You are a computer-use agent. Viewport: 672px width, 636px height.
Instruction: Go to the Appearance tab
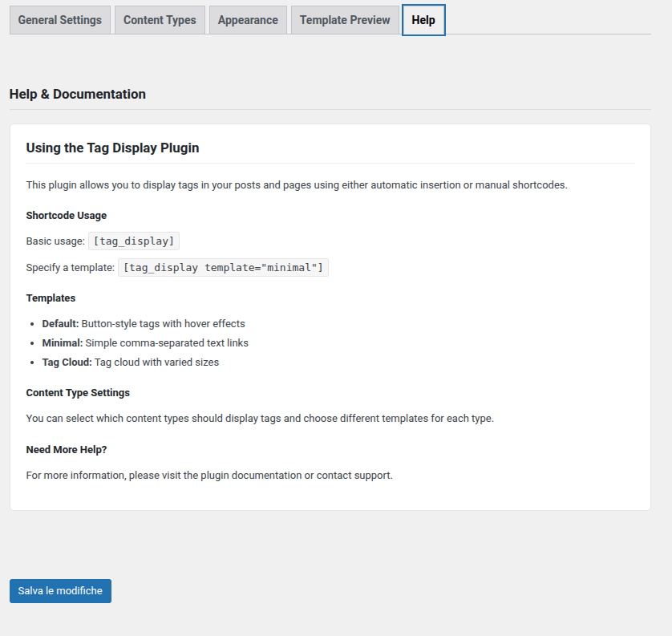click(248, 20)
